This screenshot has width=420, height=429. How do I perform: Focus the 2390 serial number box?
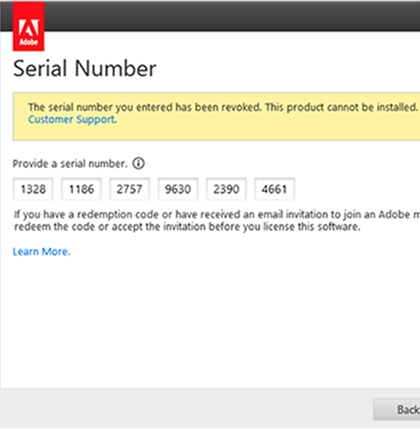(226, 189)
